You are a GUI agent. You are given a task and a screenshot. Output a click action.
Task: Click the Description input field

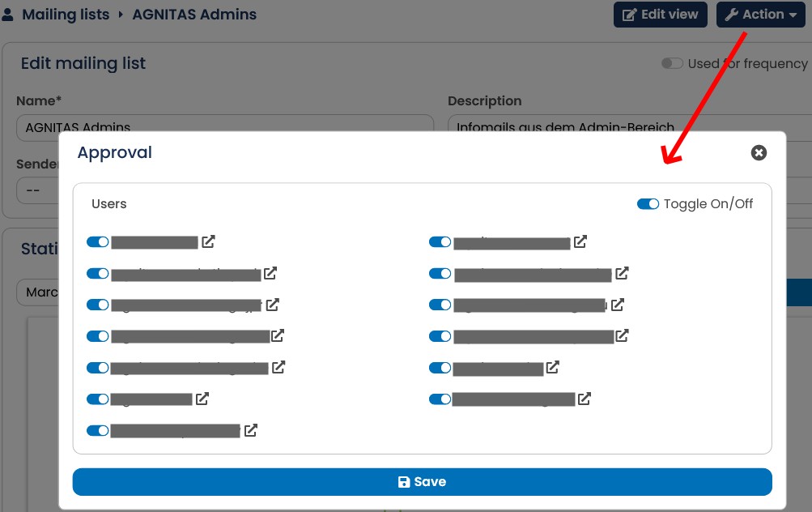point(630,123)
